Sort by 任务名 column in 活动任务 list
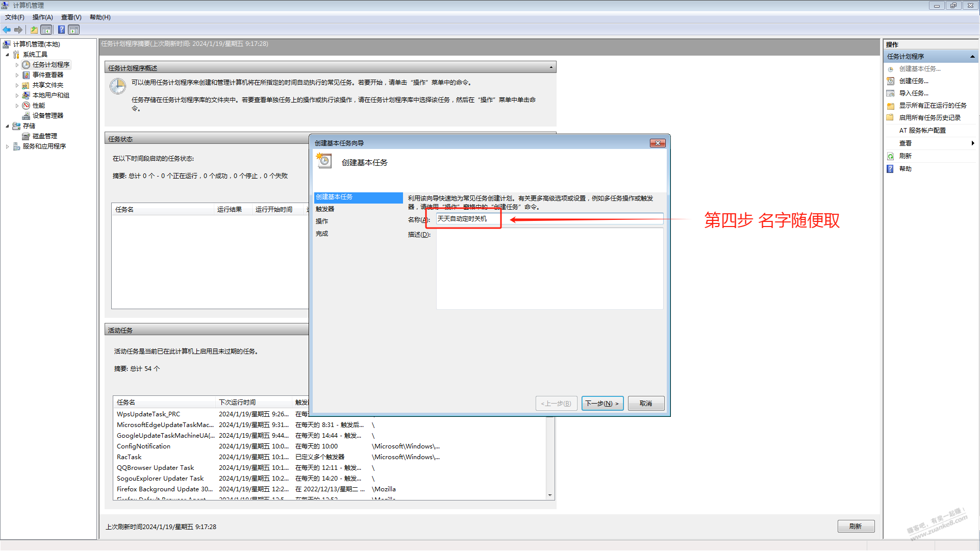Screen dimensions: 980x551 tap(164, 403)
